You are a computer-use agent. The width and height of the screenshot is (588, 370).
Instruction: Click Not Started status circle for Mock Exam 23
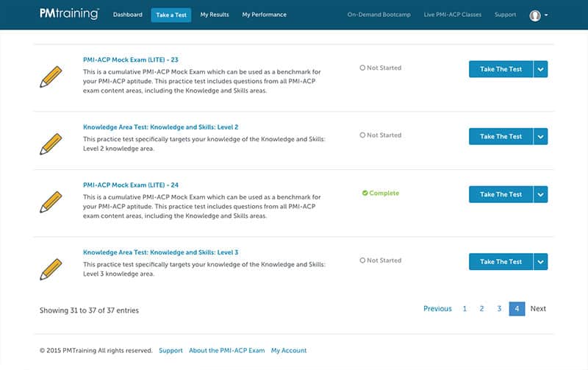click(x=362, y=68)
